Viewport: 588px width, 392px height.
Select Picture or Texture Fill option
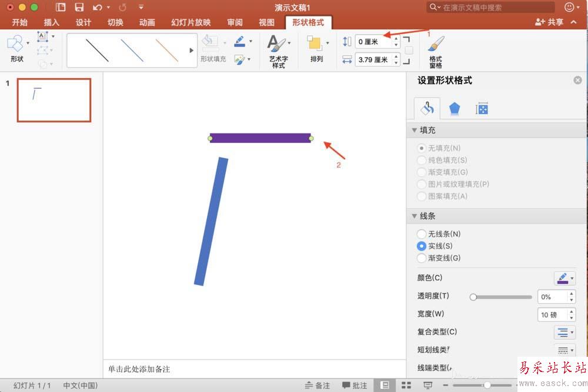[x=422, y=184]
